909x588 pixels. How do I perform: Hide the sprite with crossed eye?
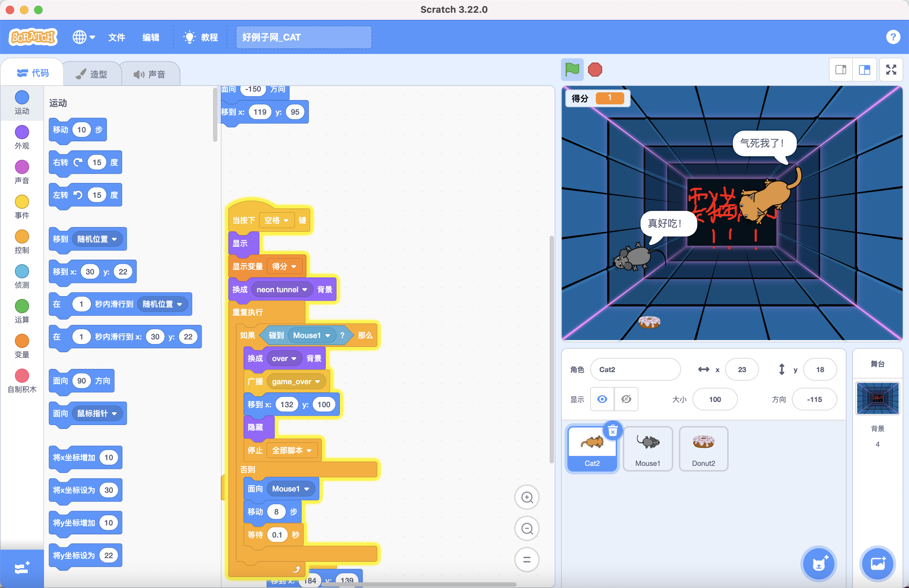click(x=626, y=399)
